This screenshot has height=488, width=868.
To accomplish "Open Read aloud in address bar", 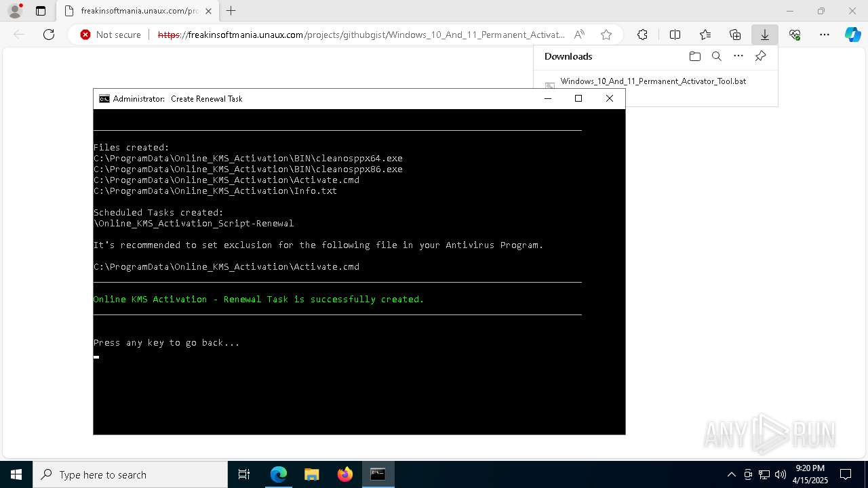I will click(x=579, y=35).
